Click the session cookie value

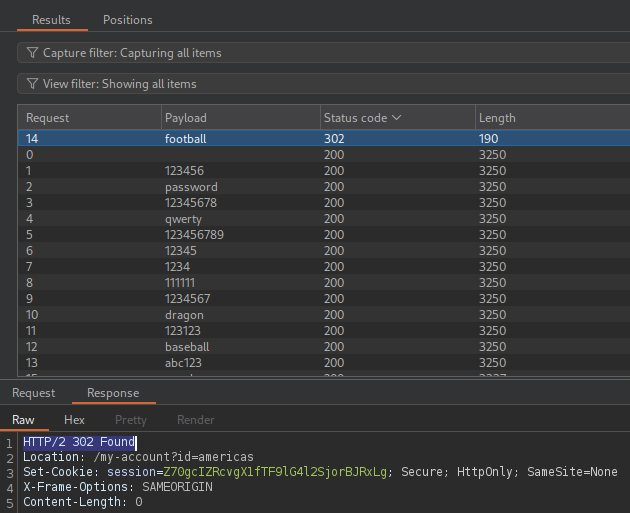(275, 472)
